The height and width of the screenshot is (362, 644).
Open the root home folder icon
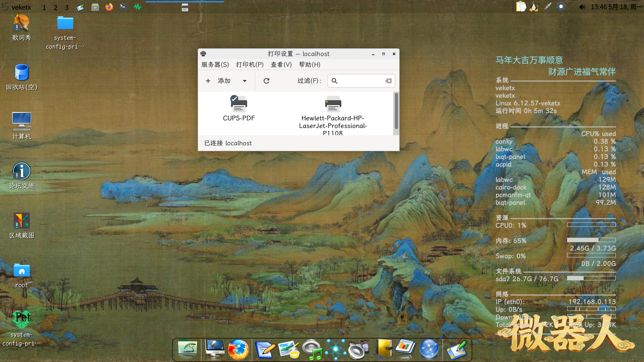pos(22,276)
